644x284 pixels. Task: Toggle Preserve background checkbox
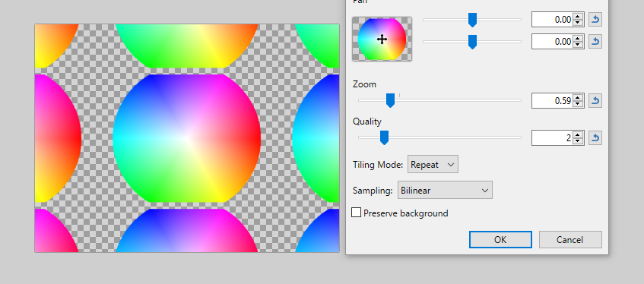tap(357, 213)
